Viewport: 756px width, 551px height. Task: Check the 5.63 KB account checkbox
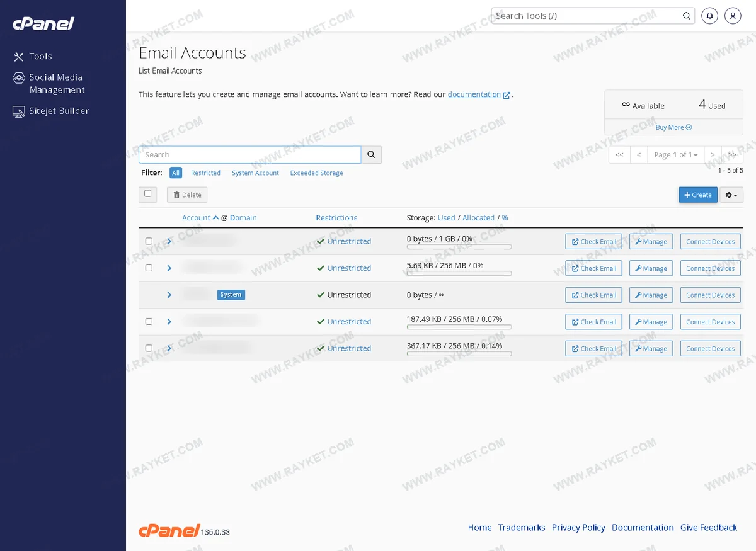149,268
